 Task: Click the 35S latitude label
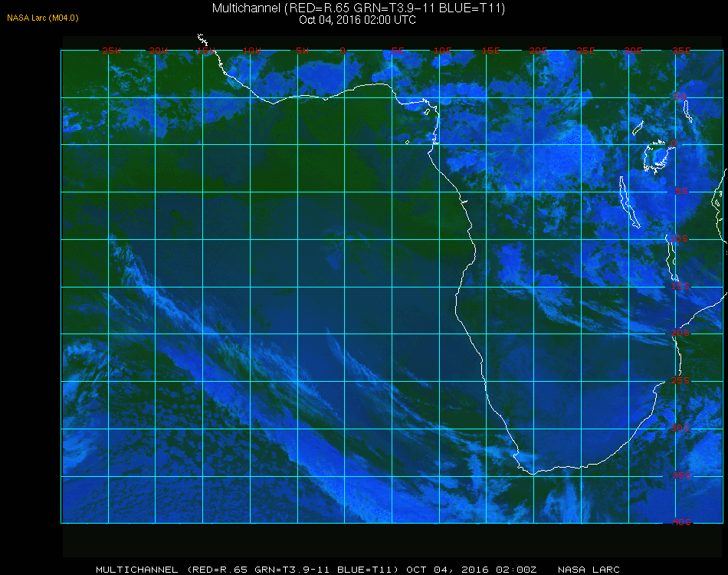point(682,475)
